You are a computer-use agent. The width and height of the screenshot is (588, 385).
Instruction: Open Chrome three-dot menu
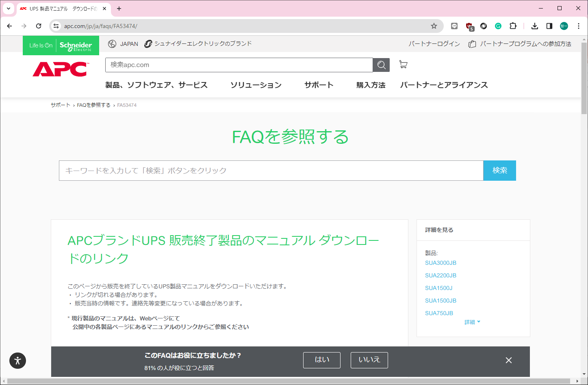(x=579, y=26)
